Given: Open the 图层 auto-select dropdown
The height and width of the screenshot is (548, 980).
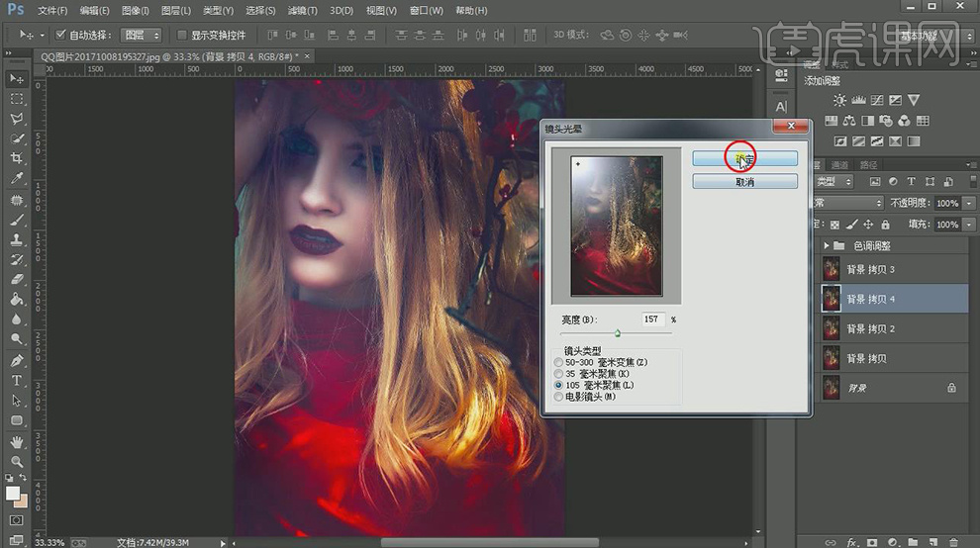Looking at the screenshot, I should [x=141, y=35].
